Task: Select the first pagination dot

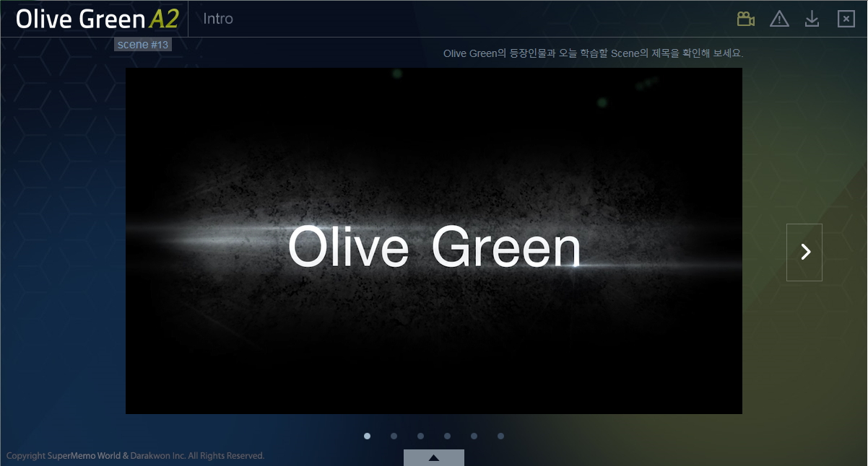Action: tap(368, 436)
